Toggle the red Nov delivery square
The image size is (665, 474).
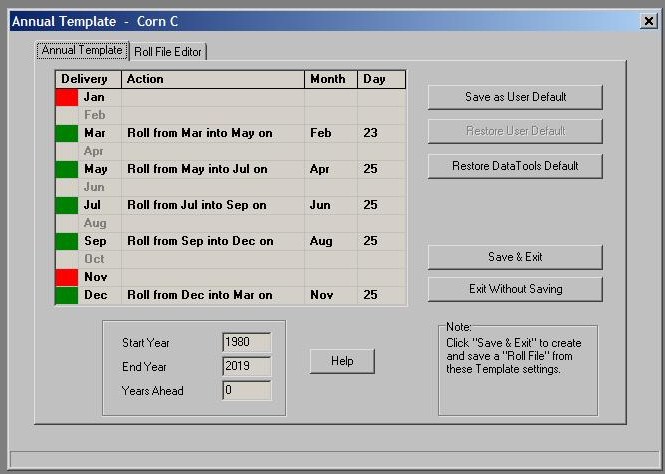pos(67,277)
